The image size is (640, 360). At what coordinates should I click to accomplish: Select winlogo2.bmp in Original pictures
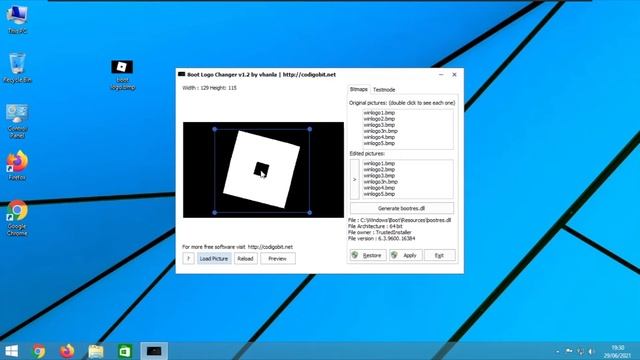click(x=379, y=119)
